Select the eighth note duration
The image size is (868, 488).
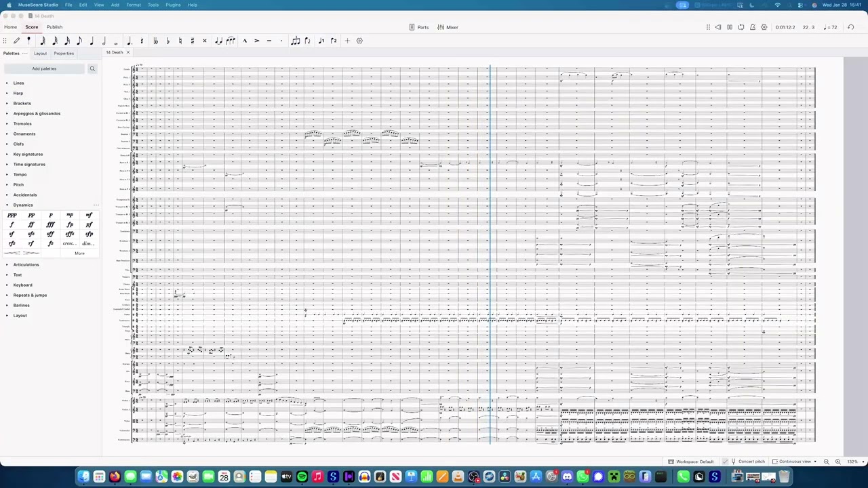79,41
